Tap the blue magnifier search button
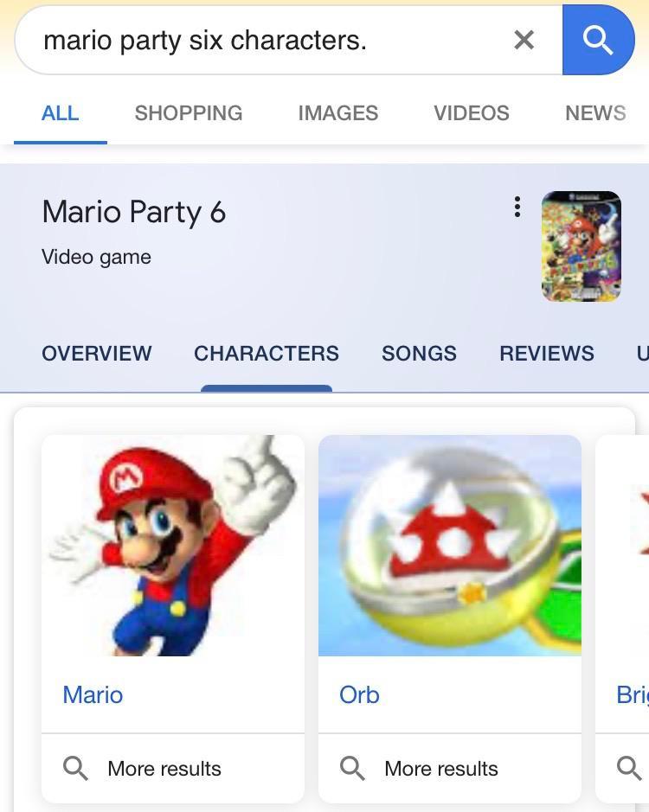 coord(598,40)
